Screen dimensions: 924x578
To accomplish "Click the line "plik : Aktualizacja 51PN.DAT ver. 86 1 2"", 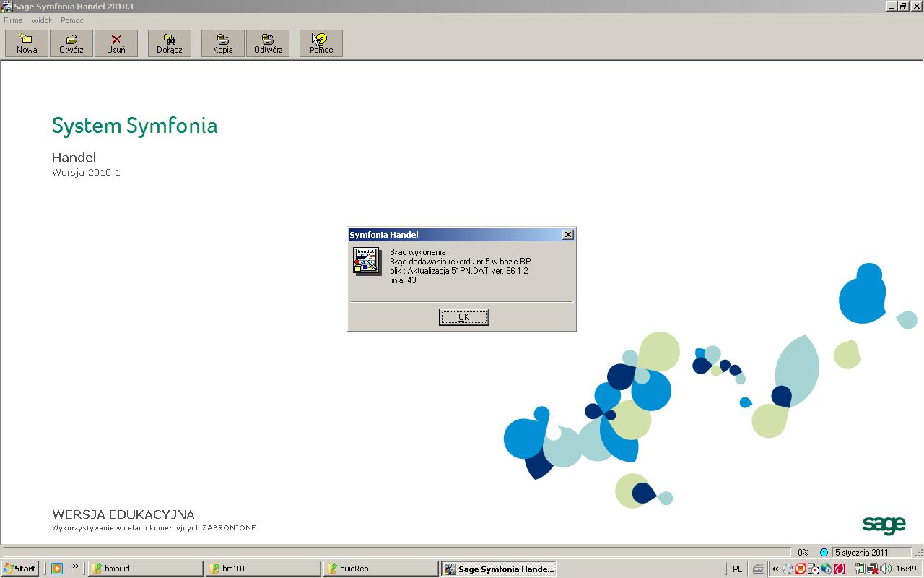I will coord(459,271).
